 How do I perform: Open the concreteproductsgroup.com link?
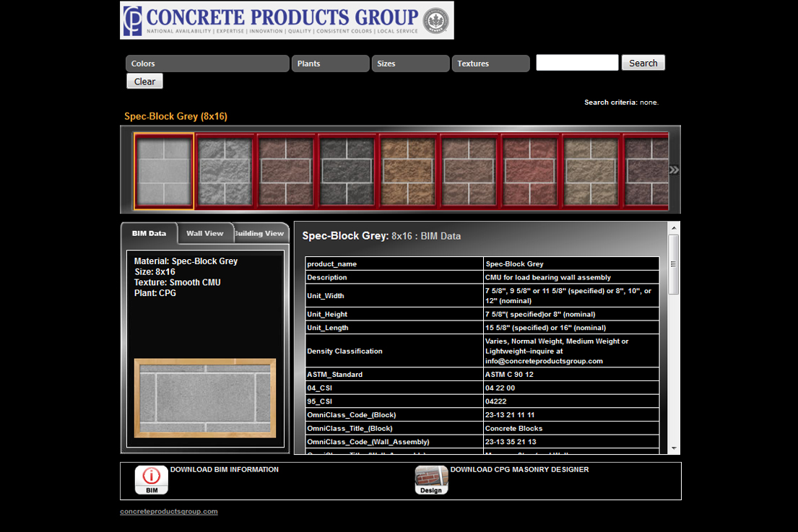169,512
